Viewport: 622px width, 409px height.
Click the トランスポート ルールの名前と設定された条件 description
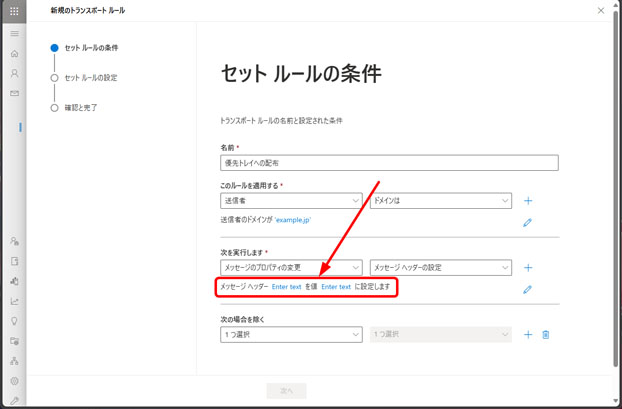click(x=281, y=121)
